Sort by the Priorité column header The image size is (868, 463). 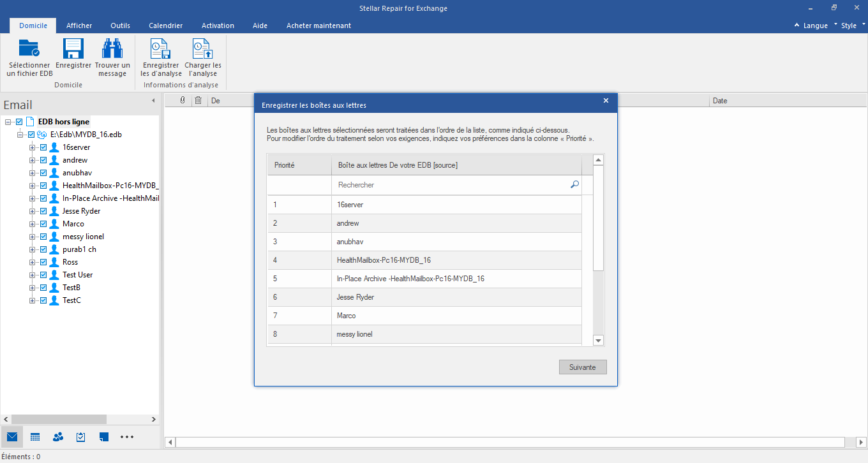299,165
